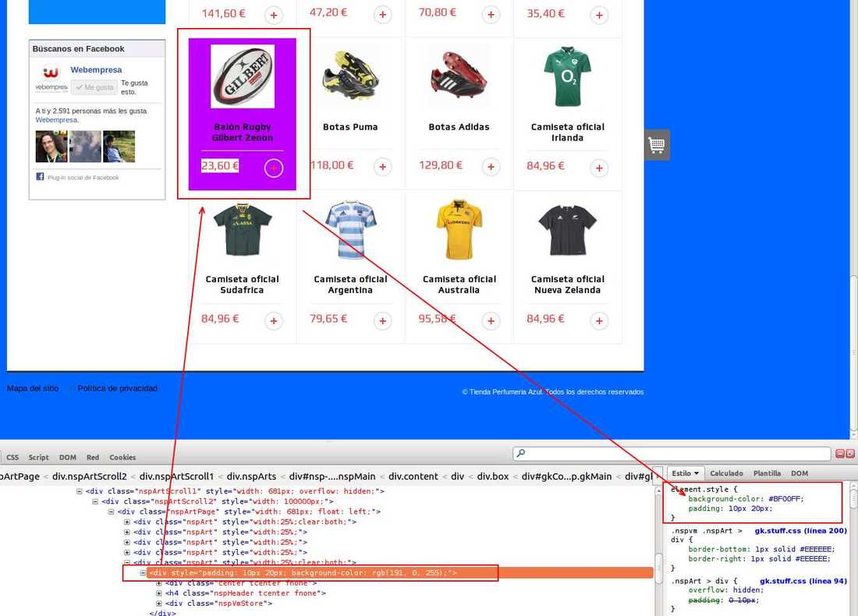This screenshot has width=858, height=616.
Task: Expand the center tcenter fnone div node
Action: pos(158,583)
